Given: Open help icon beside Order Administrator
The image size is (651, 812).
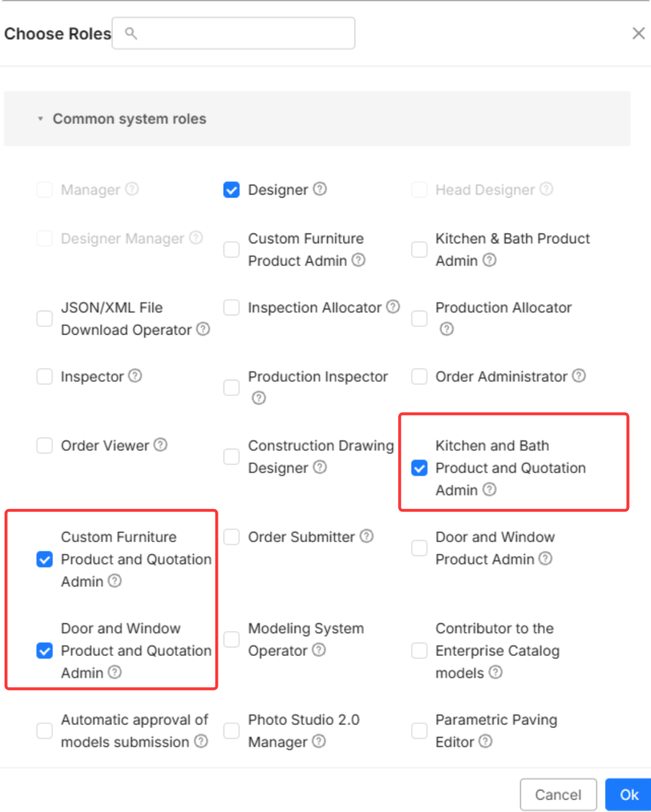Looking at the screenshot, I should click(579, 376).
